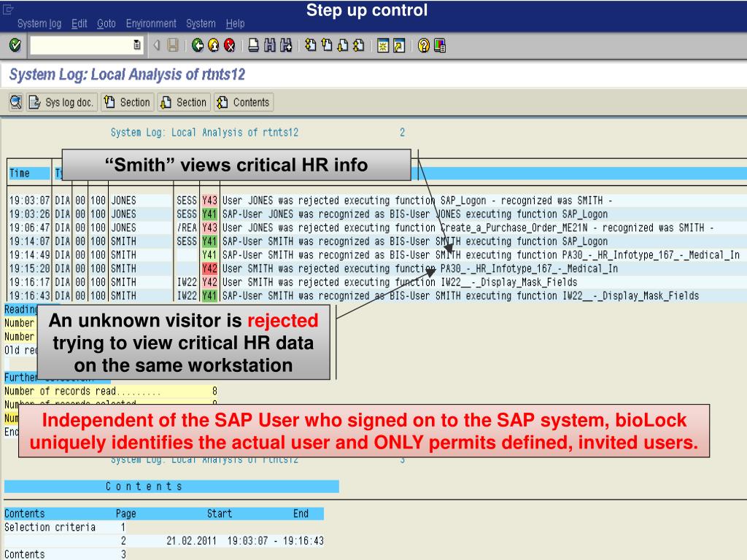Click the Contents button in the application toolbar
Image resolution: width=747 pixels, height=560 pixels.
[x=244, y=102]
